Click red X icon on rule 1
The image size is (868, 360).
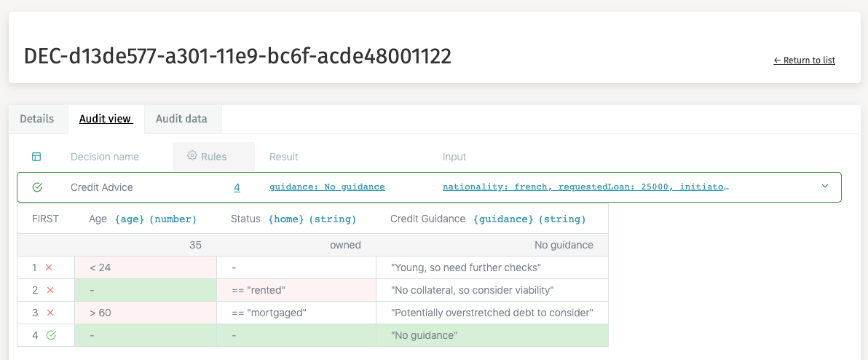(x=50, y=267)
